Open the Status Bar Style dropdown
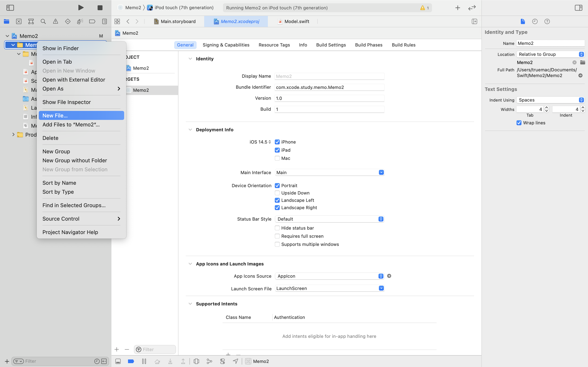The height and width of the screenshot is (367, 588). (x=330, y=219)
